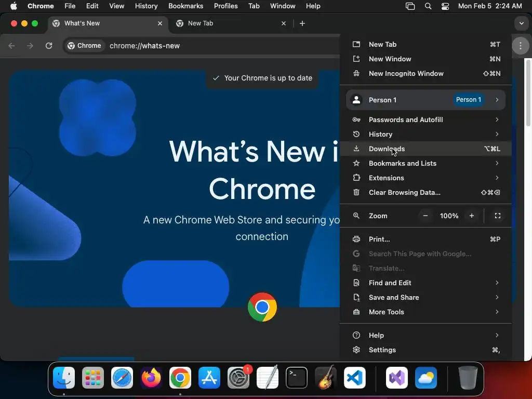Open System Settings from the Dock
Screen dimensions: 532x399
(x=238, y=378)
